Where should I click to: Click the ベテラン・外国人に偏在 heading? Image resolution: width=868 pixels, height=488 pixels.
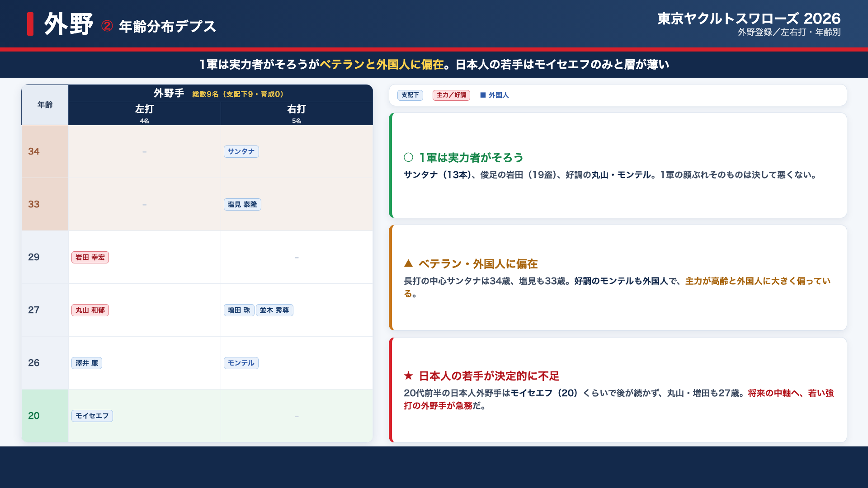[478, 264]
